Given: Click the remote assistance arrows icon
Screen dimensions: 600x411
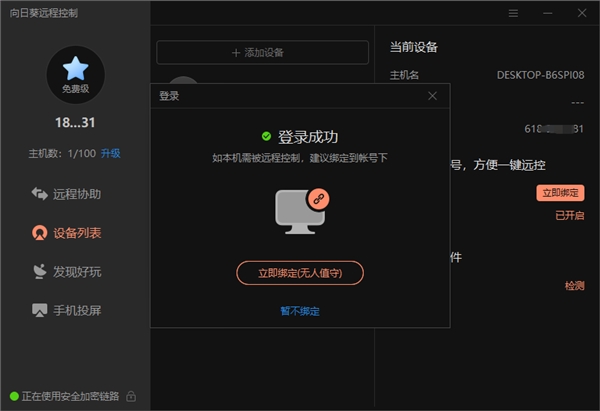Looking at the screenshot, I should coord(39,194).
